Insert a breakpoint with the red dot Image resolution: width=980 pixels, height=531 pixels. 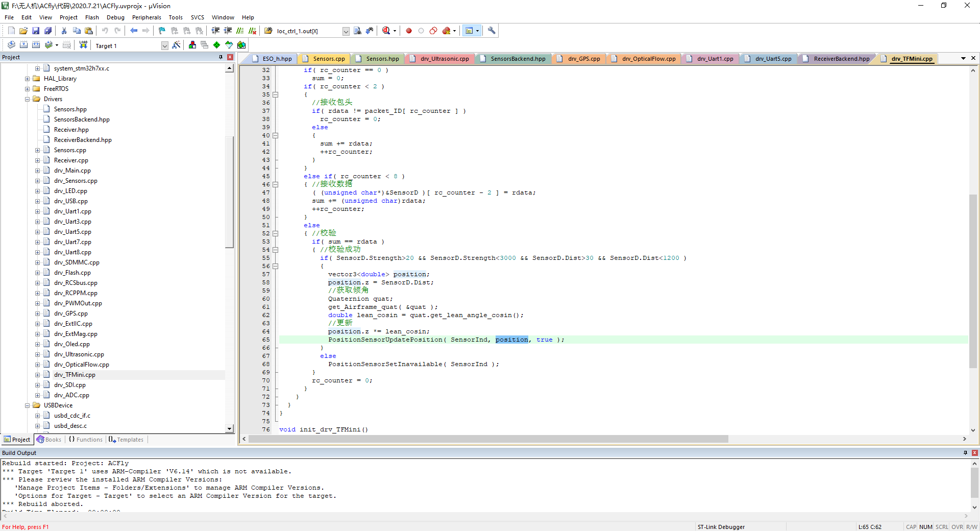(x=409, y=31)
